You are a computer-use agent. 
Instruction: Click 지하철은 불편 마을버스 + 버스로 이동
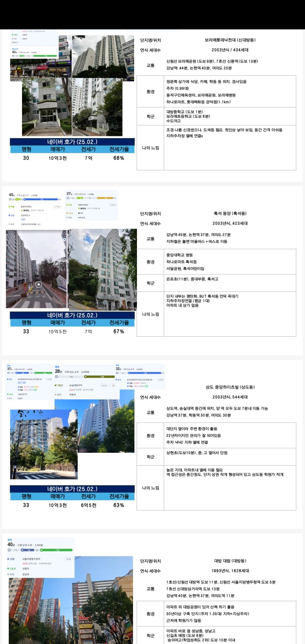click(x=197, y=242)
